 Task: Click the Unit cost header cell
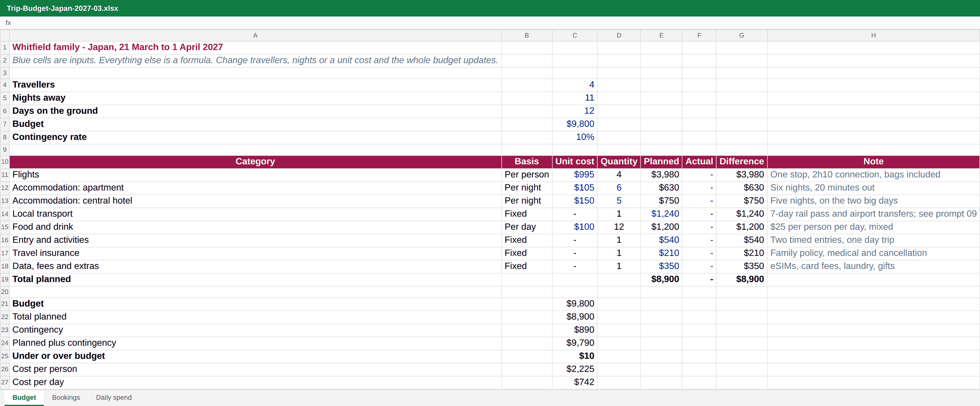[575, 162]
